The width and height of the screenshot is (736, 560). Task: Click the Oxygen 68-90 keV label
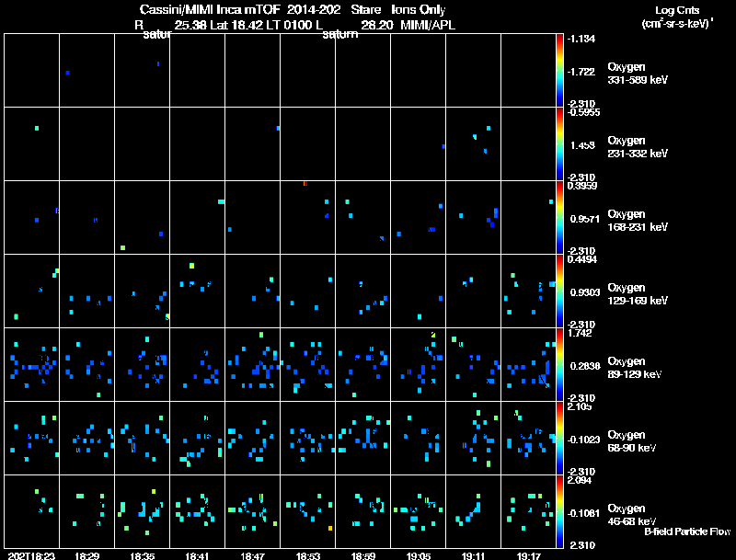pos(631,441)
